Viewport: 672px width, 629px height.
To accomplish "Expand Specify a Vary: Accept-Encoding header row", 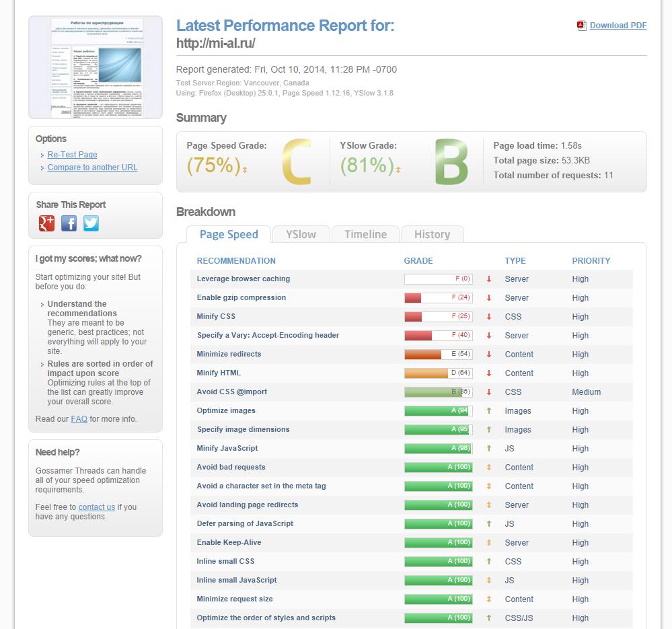I will [268, 336].
